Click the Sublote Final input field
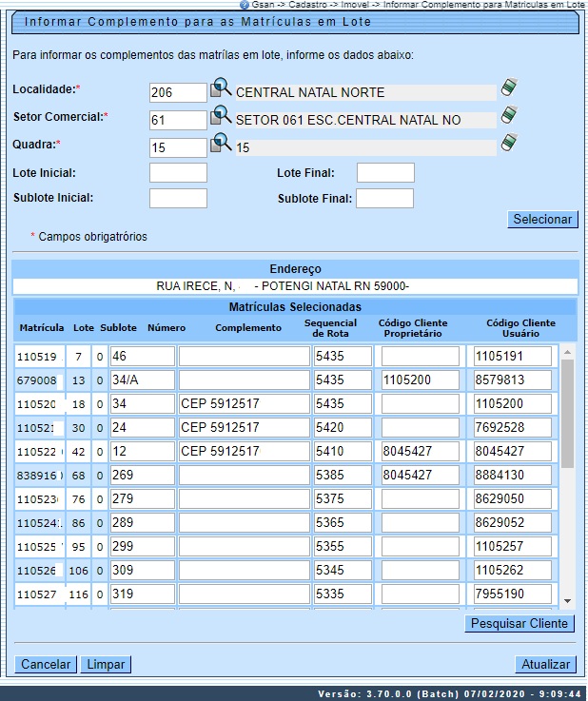The height and width of the screenshot is (701, 588). pos(384,199)
